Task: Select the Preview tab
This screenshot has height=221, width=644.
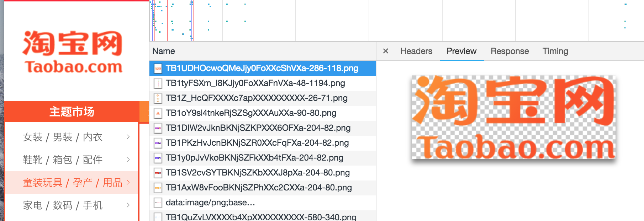Action: click(x=461, y=51)
